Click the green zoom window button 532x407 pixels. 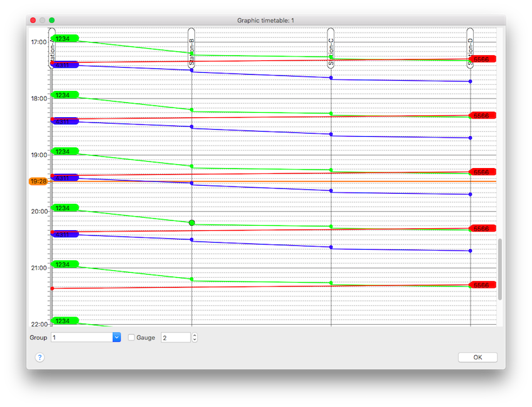(x=52, y=20)
